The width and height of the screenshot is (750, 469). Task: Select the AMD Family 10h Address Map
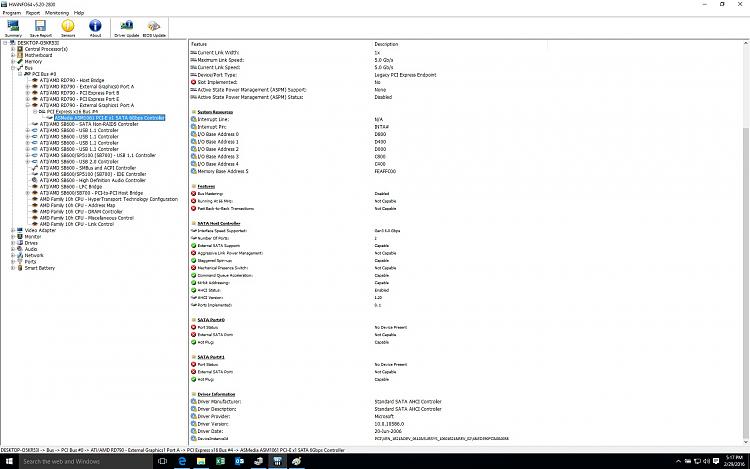(x=77, y=205)
